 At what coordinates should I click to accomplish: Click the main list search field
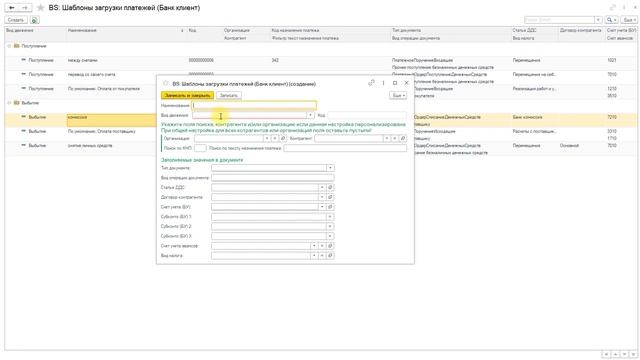tap(559, 20)
